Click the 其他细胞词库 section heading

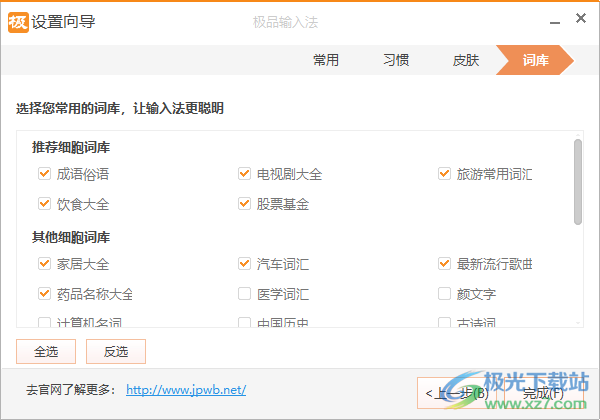71,237
